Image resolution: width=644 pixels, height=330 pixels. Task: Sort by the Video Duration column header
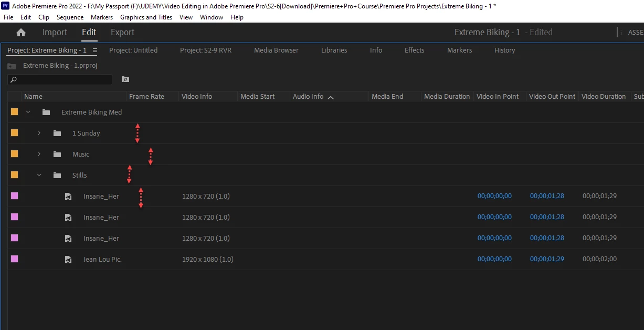pyautogui.click(x=605, y=97)
